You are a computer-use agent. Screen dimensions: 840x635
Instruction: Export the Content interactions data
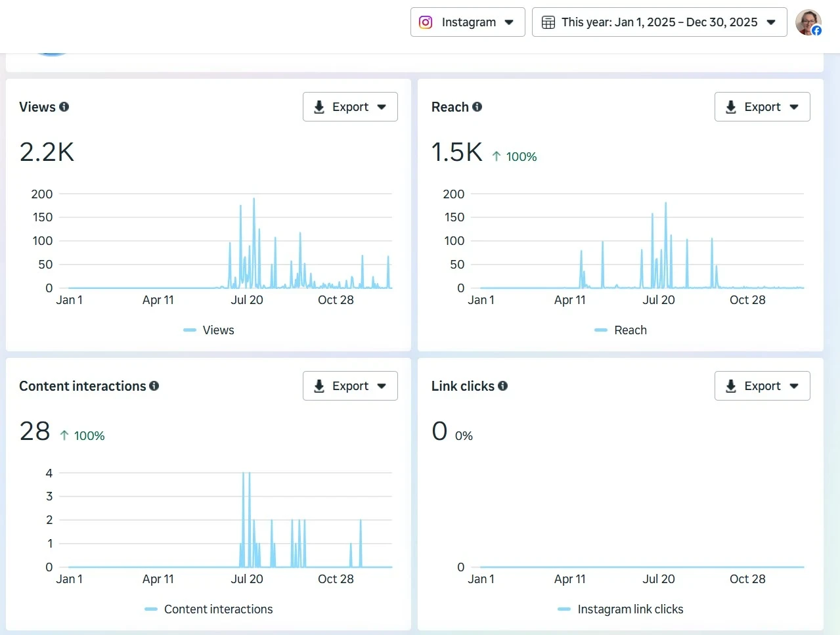click(x=350, y=386)
